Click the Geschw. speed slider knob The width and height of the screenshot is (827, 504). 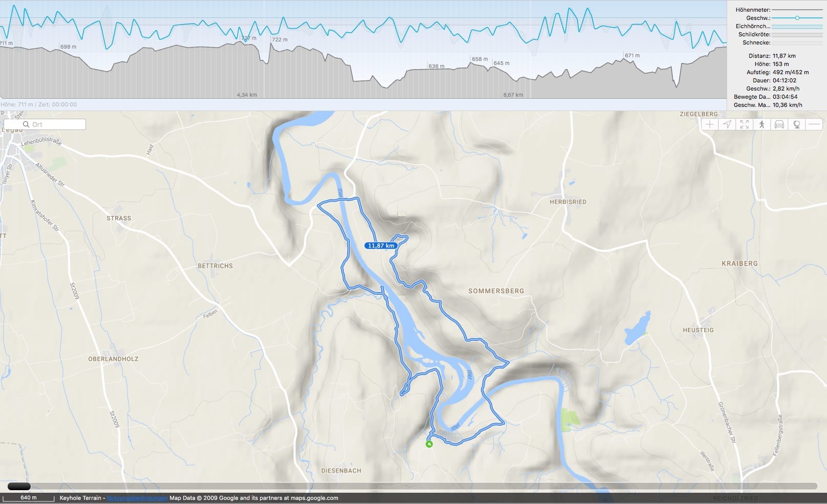[x=797, y=18]
